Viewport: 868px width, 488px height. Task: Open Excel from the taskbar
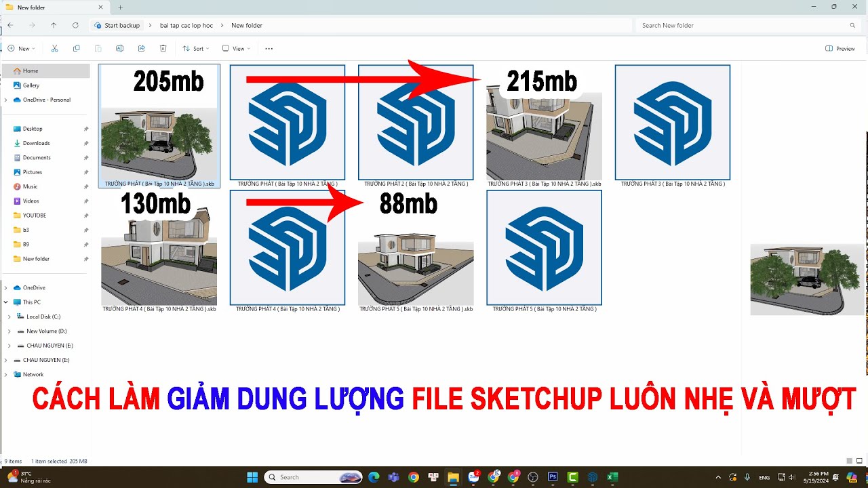pyautogui.click(x=612, y=477)
